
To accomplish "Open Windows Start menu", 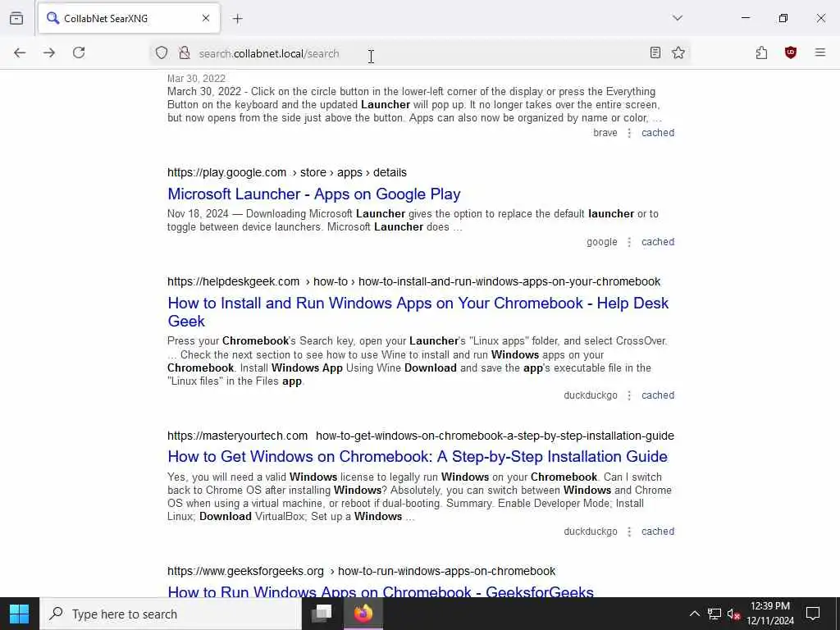I will [20, 614].
